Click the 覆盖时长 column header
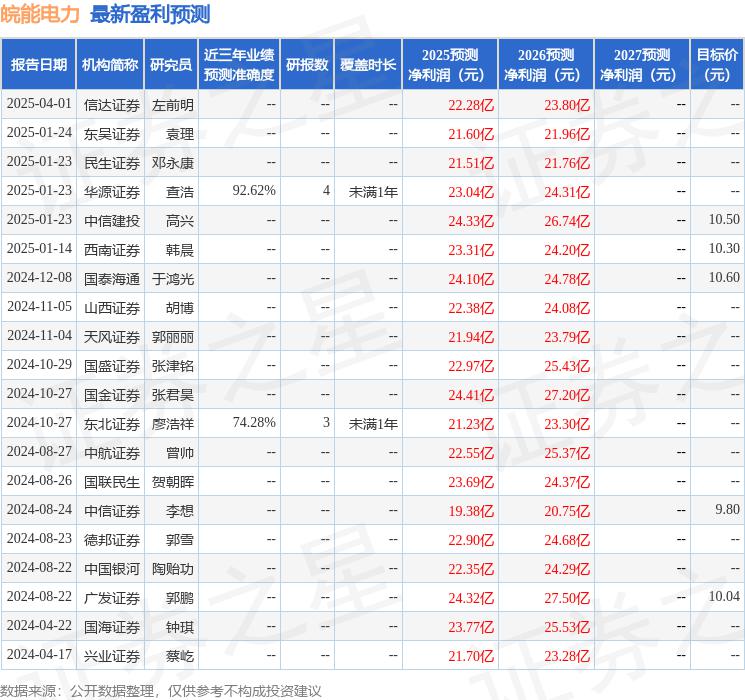The height and width of the screenshot is (700, 745). tap(368, 65)
